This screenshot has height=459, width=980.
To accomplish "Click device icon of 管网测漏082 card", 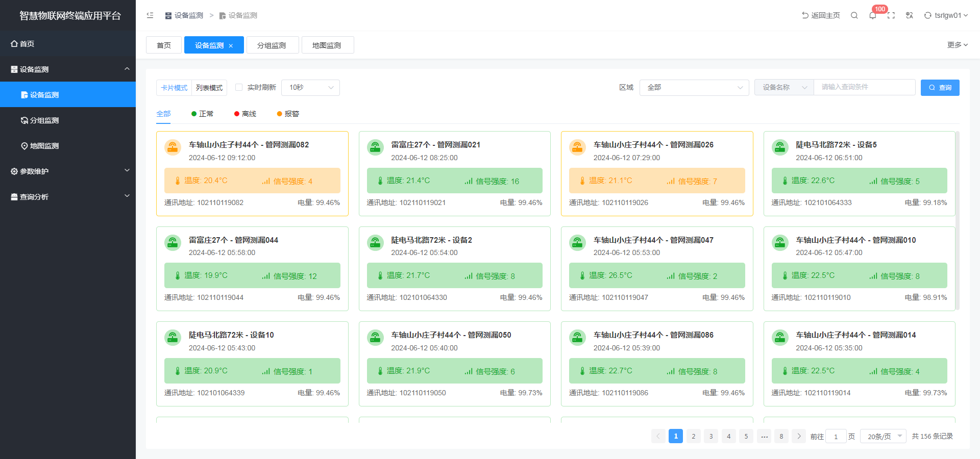I will point(173,147).
